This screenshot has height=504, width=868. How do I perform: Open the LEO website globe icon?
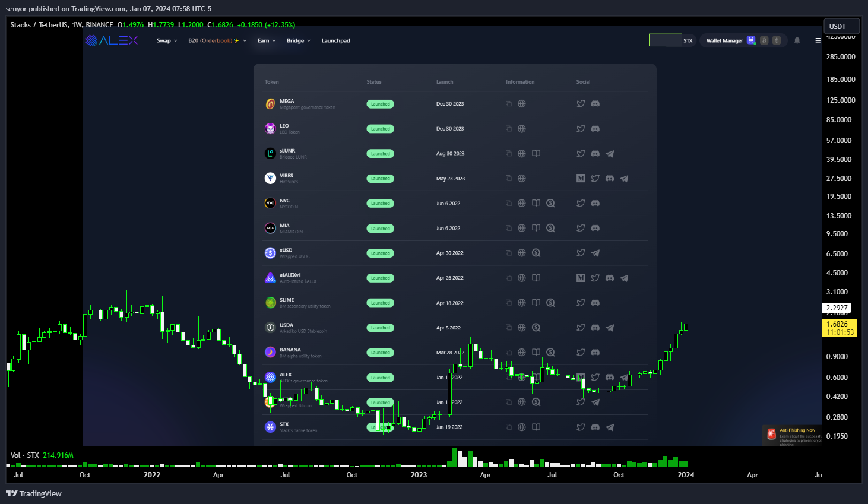(522, 128)
